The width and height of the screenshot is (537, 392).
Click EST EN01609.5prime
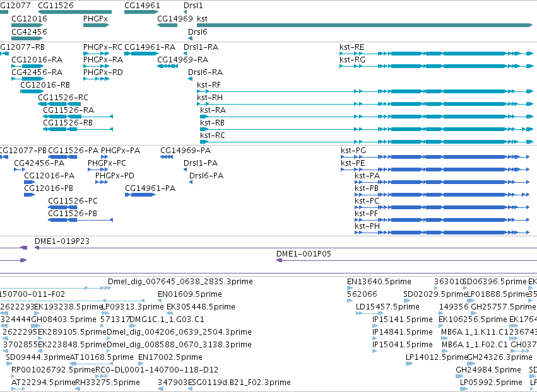190,294
